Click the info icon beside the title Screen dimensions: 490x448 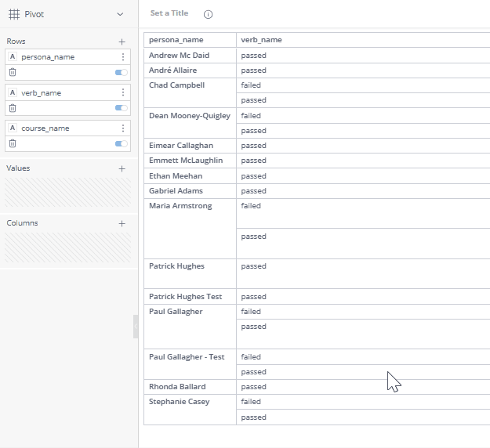coord(208,14)
